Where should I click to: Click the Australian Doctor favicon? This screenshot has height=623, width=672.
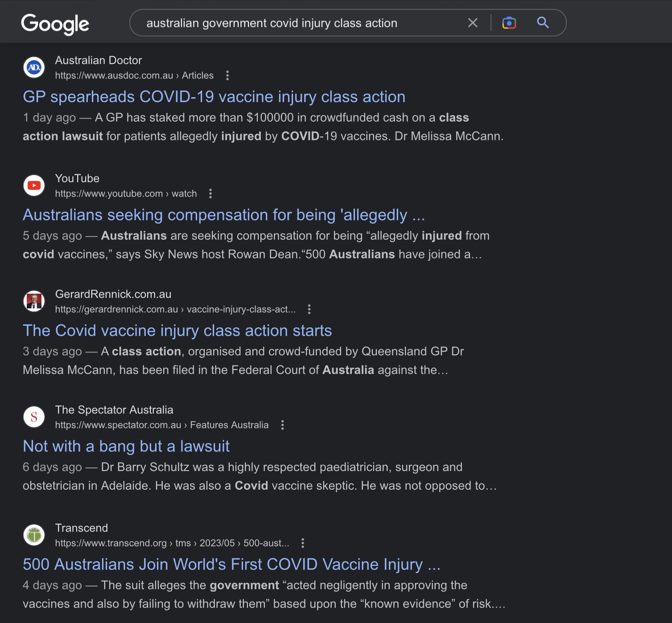[34, 67]
